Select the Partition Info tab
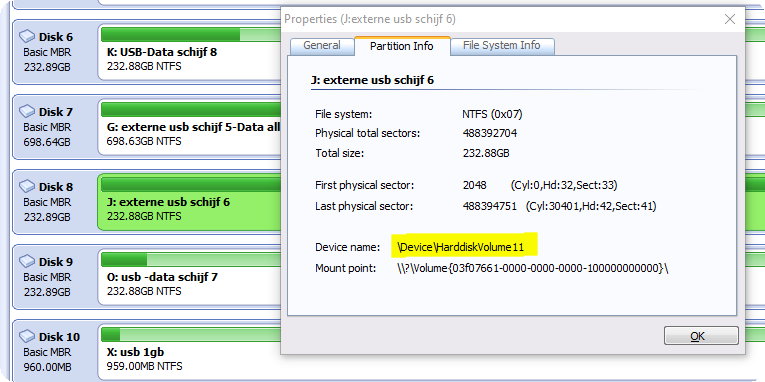 [x=402, y=46]
